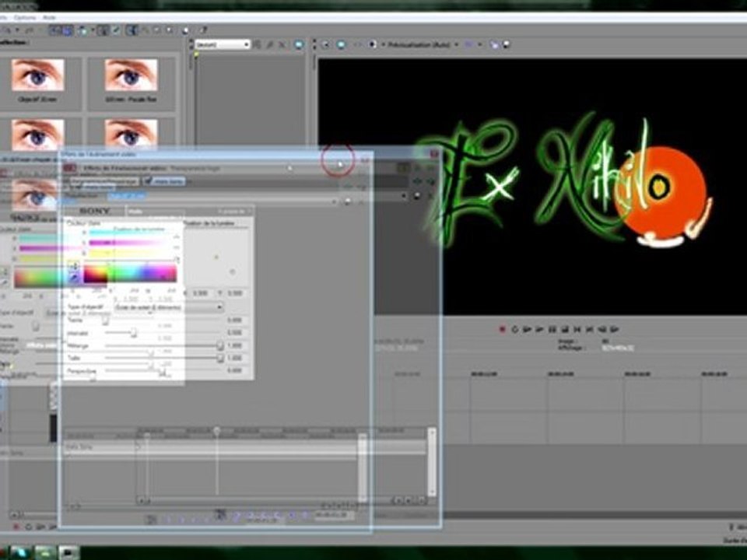The height and width of the screenshot is (560, 747).
Task: Click the magenta color channel bar
Action: pos(127,243)
